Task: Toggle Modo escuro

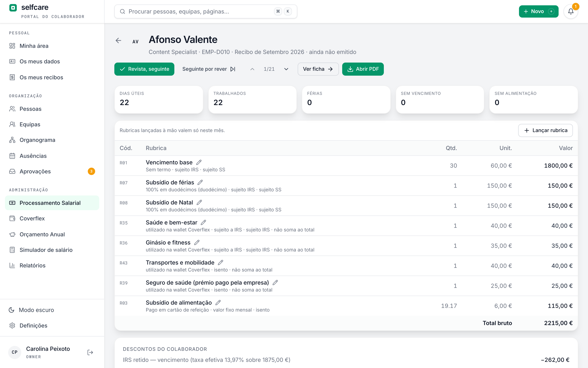Action: pos(52,310)
